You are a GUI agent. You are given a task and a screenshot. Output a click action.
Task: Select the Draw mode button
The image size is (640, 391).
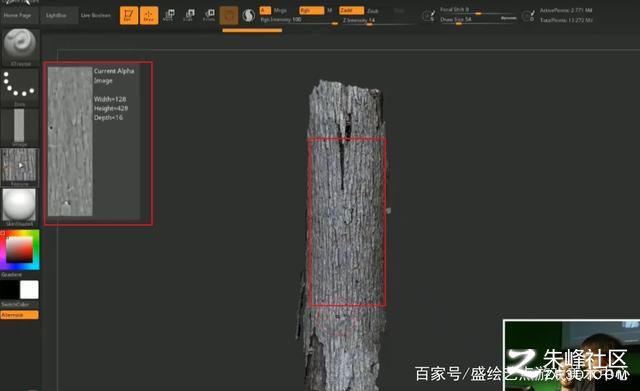click(149, 16)
